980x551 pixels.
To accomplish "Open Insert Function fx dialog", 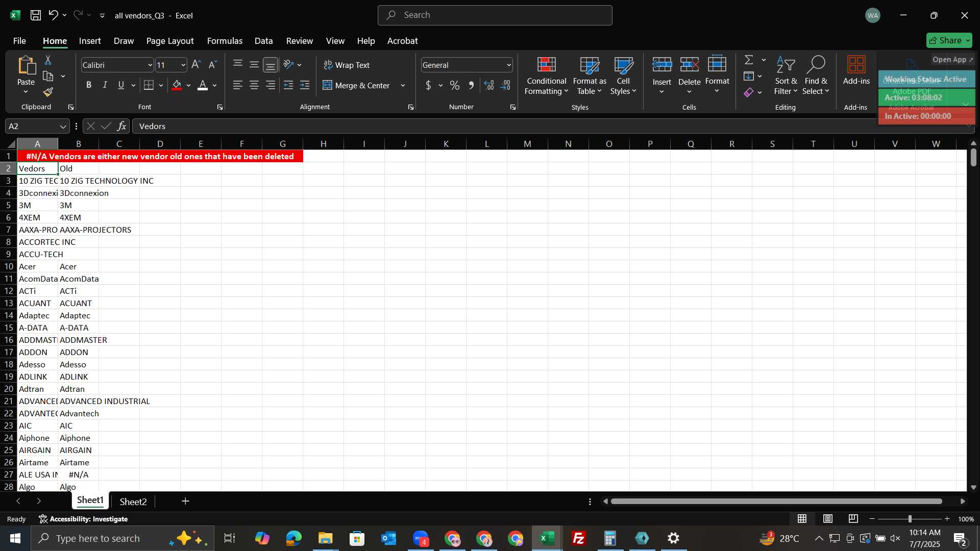I will pyautogui.click(x=121, y=126).
